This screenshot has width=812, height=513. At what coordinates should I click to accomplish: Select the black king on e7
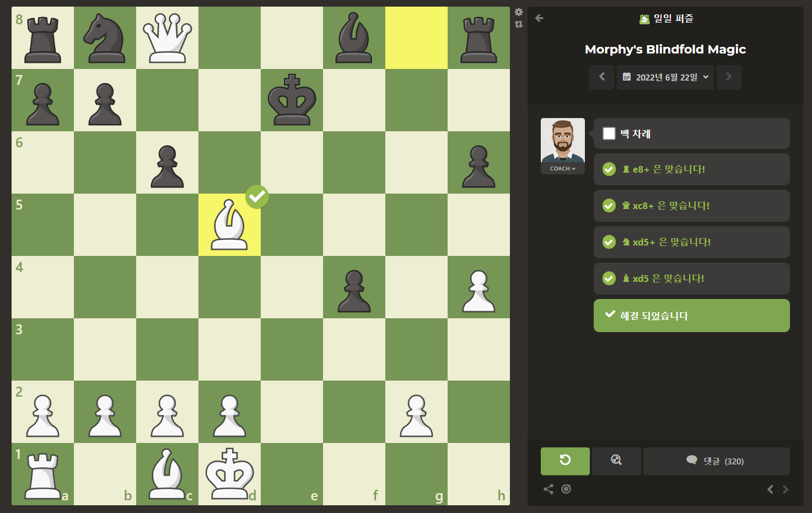pyautogui.click(x=292, y=100)
